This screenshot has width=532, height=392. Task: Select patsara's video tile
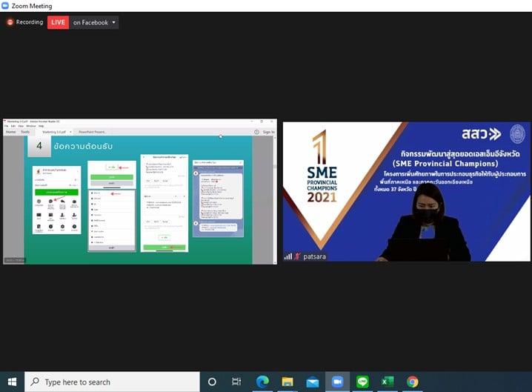coord(406,191)
